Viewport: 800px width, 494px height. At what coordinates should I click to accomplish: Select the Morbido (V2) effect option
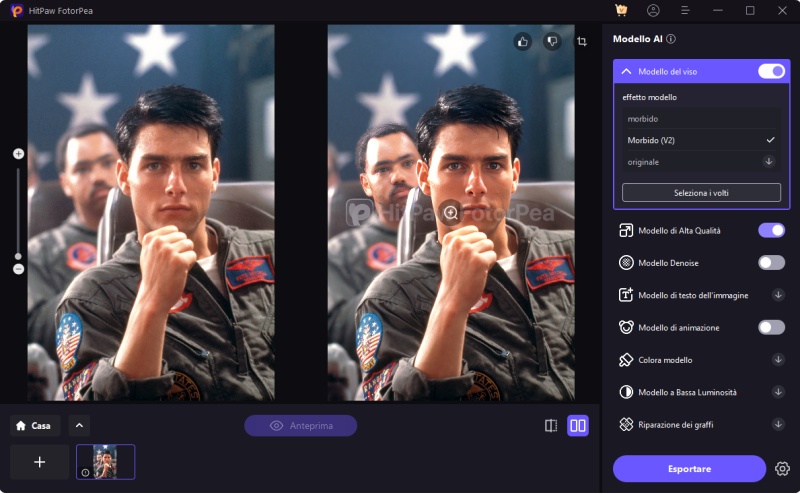click(x=701, y=140)
